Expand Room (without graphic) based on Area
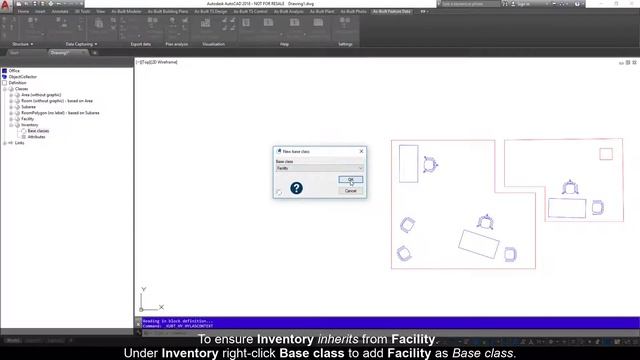The width and height of the screenshot is (640, 360). point(11,101)
